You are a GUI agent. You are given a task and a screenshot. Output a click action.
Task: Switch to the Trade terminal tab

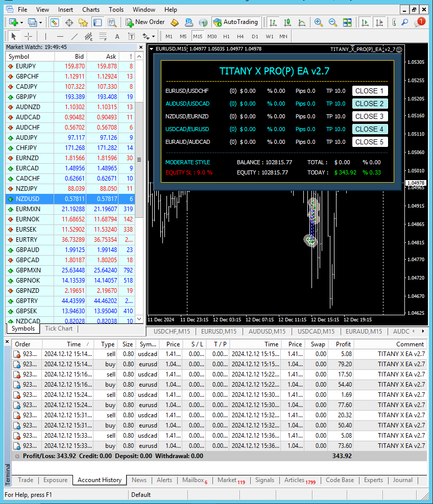tap(26, 480)
